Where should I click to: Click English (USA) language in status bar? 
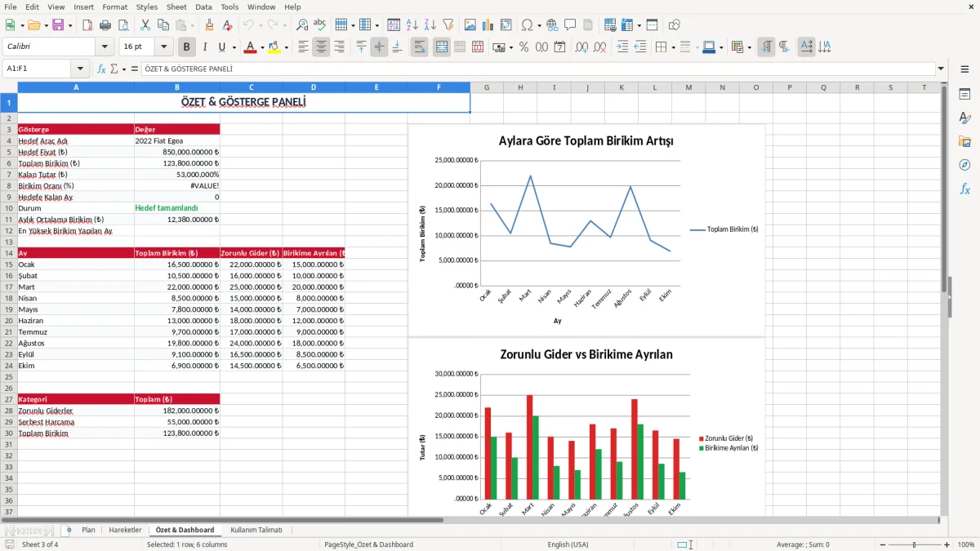[x=568, y=544]
